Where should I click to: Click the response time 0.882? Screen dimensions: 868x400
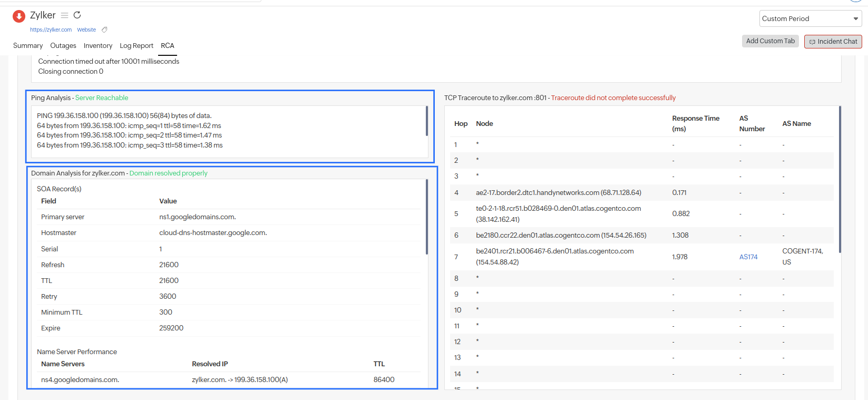(x=681, y=214)
